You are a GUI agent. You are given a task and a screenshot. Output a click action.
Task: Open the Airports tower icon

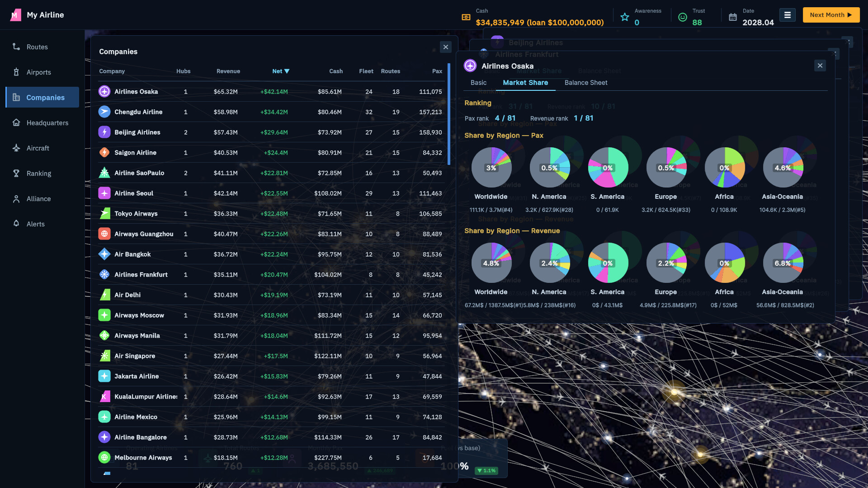click(x=16, y=72)
